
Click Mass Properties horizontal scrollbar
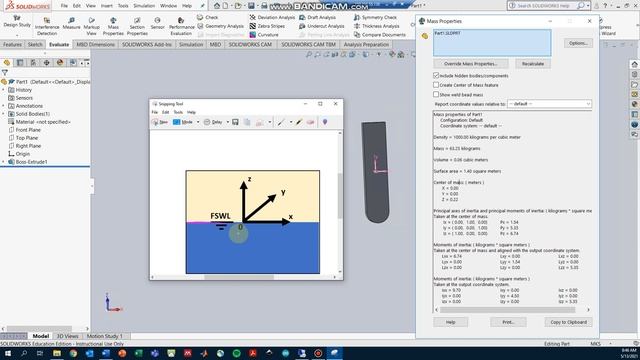507,310
